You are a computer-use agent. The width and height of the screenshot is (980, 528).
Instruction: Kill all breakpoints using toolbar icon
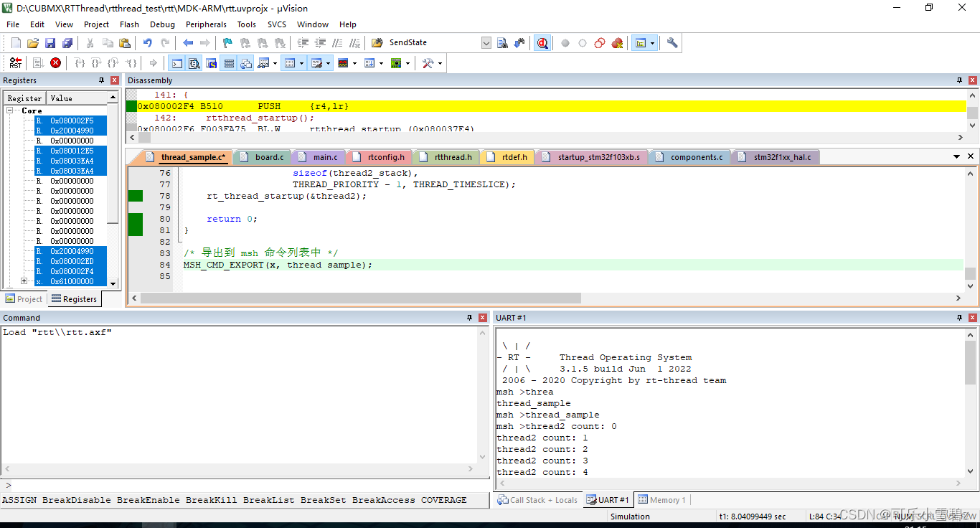click(x=617, y=42)
